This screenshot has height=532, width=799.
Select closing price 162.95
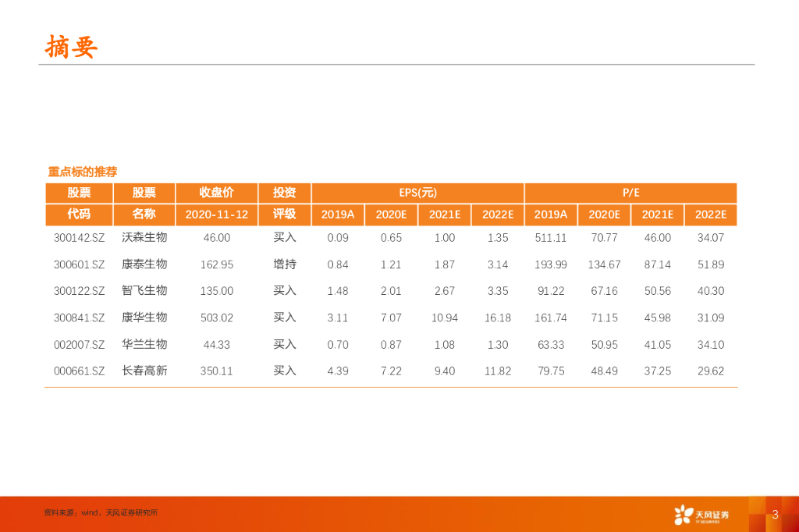click(217, 264)
